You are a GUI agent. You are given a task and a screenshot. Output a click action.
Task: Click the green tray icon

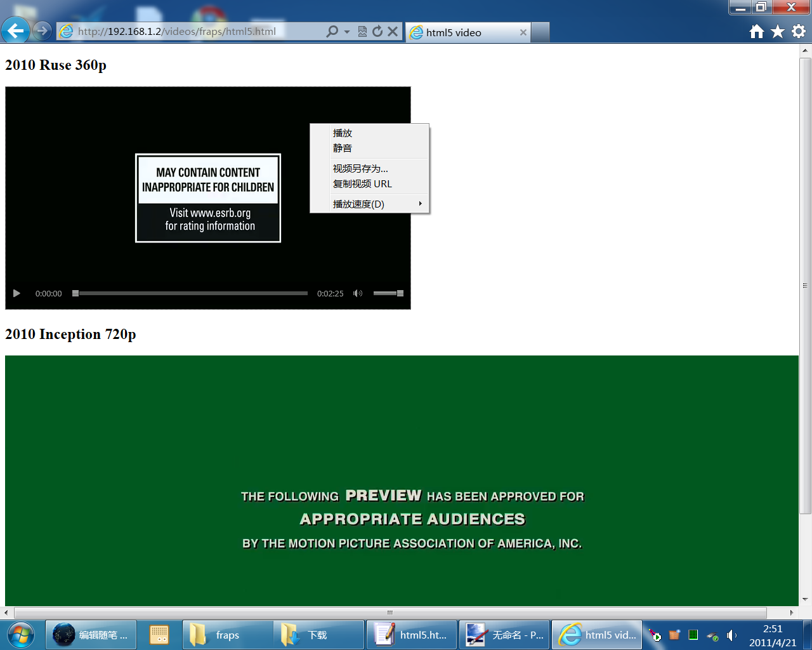(x=693, y=635)
